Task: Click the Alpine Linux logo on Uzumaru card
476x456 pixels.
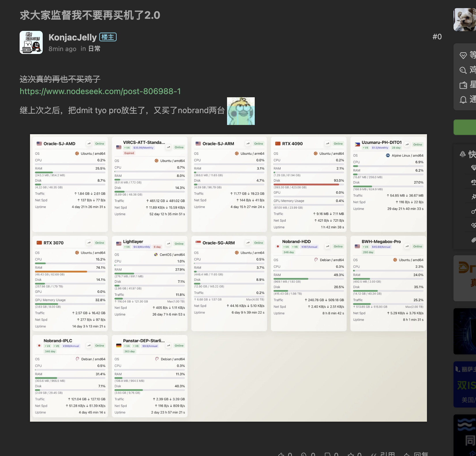Action: click(388, 156)
